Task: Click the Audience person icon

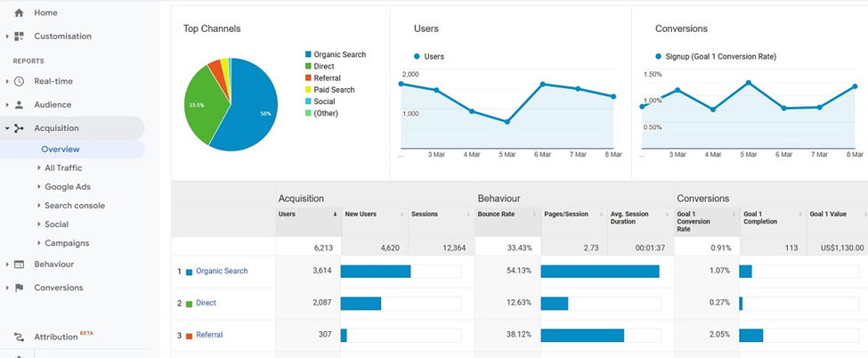Action: 19,105
